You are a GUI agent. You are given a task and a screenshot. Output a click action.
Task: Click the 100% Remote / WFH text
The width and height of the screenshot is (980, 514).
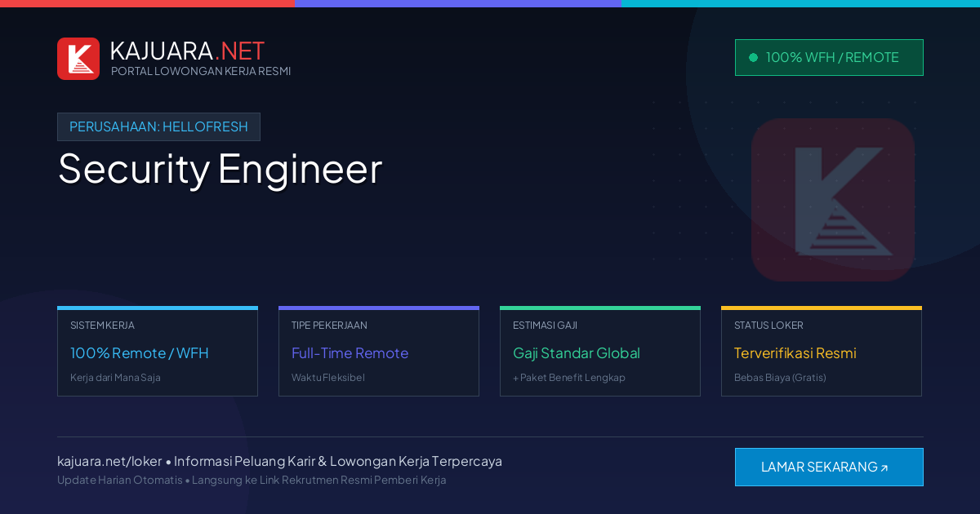click(x=140, y=353)
